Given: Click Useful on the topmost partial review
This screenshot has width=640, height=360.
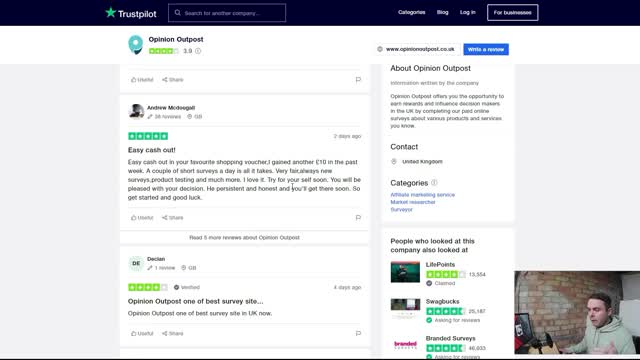Looking at the screenshot, I should [x=142, y=80].
